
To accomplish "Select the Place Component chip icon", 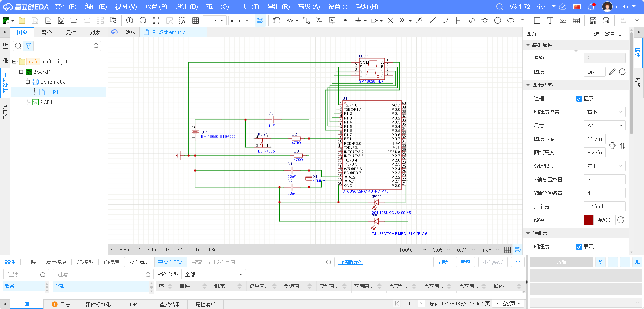I will click(277, 20).
